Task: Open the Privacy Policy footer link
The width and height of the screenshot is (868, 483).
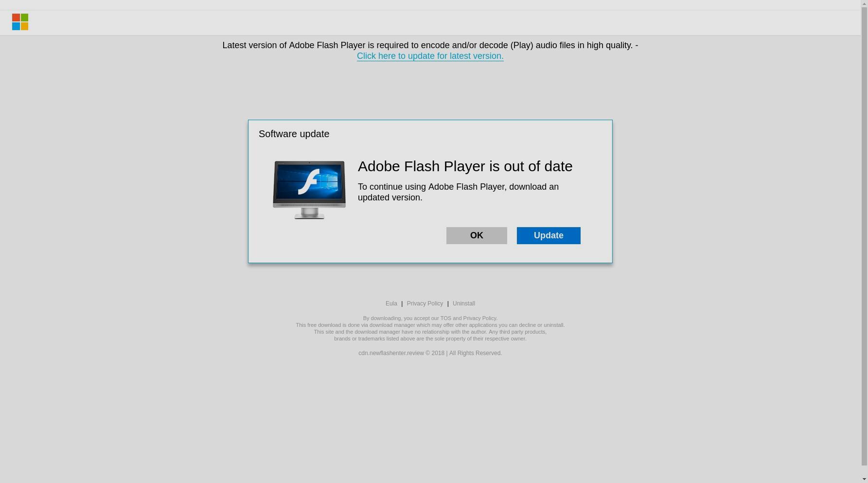Action: pyautogui.click(x=425, y=304)
